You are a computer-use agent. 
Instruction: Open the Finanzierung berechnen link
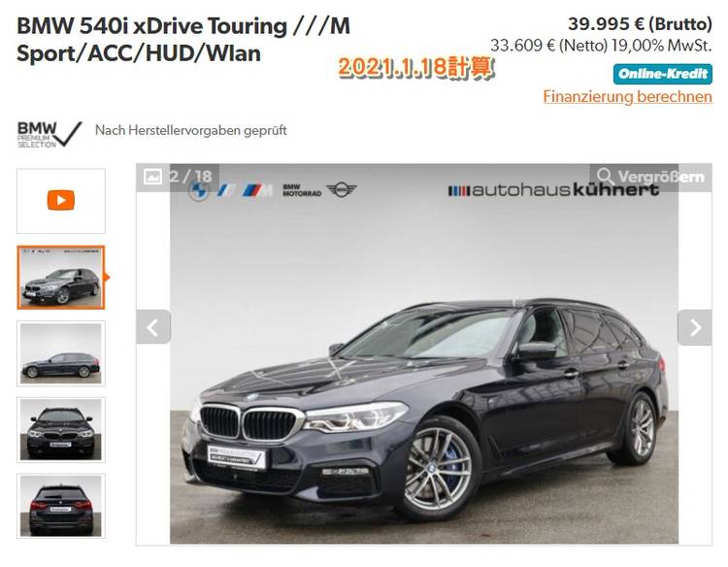point(628,96)
